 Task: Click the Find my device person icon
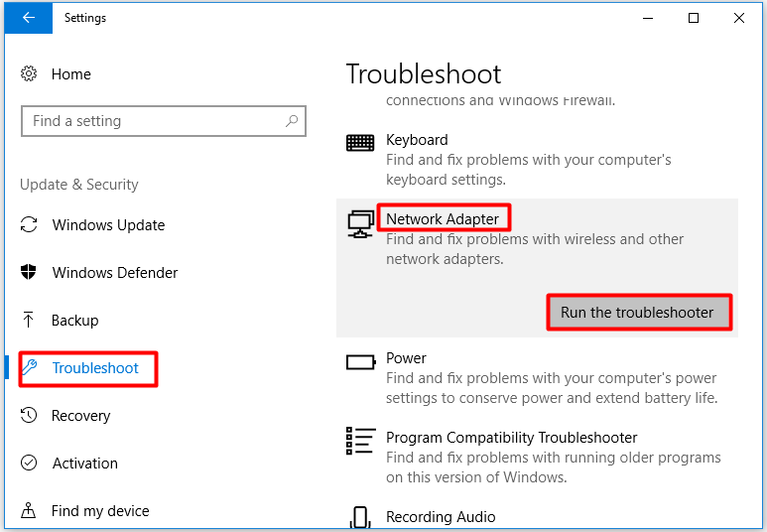[29, 510]
